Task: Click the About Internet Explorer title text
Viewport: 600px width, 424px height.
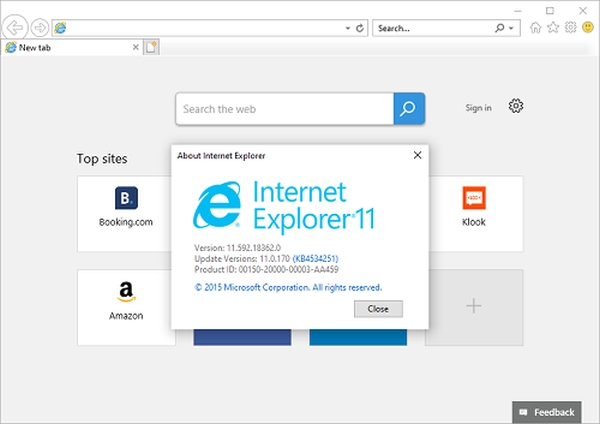Action: point(221,155)
